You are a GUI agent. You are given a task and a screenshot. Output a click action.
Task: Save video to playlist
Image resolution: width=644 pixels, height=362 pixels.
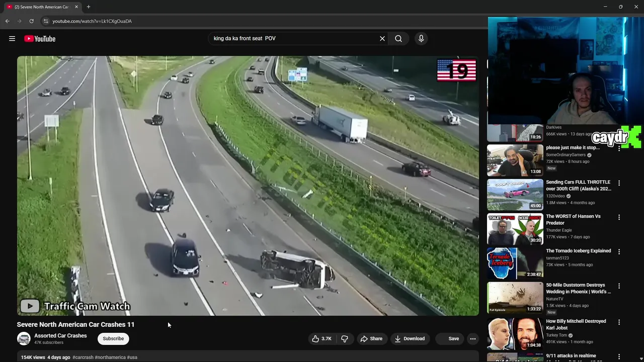pos(448,339)
